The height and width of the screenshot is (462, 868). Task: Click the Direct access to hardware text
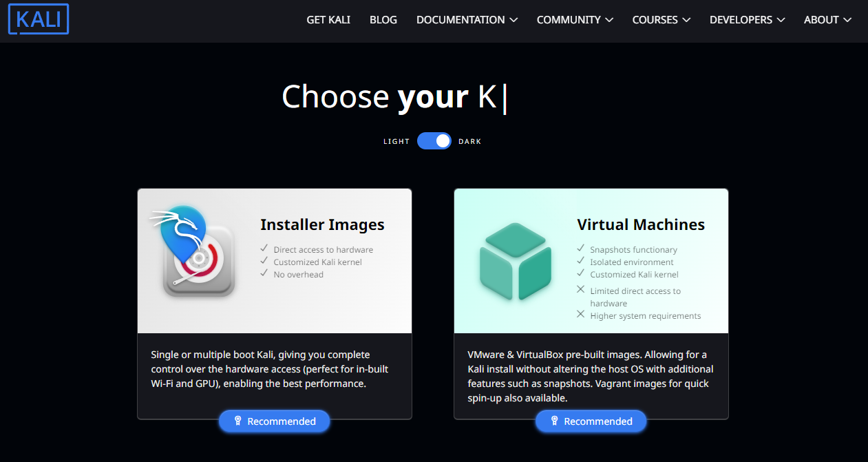pos(323,250)
